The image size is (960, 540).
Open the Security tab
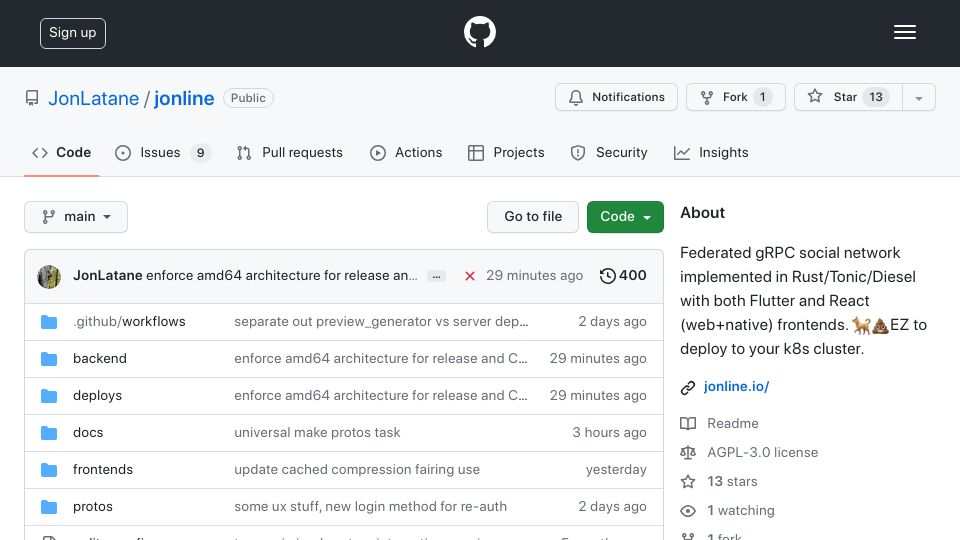(609, 152)
